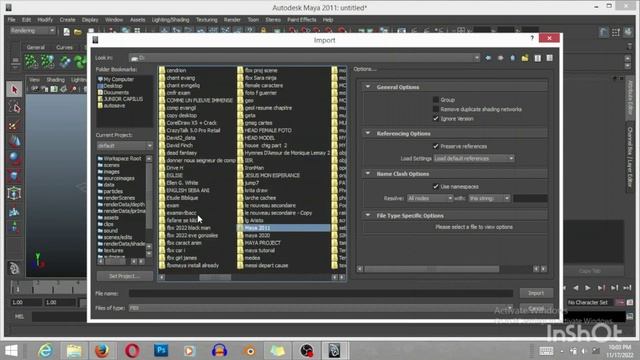
Task: Click the Set Project button
Action: 124,276
